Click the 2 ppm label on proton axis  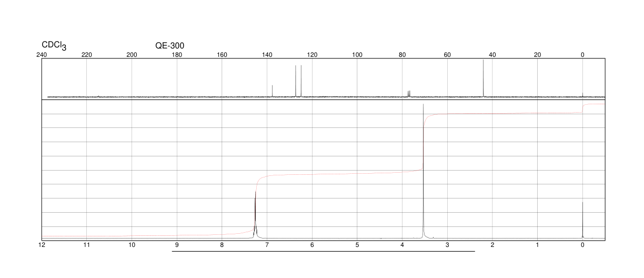pyautogui.click(x=492, y=245)
